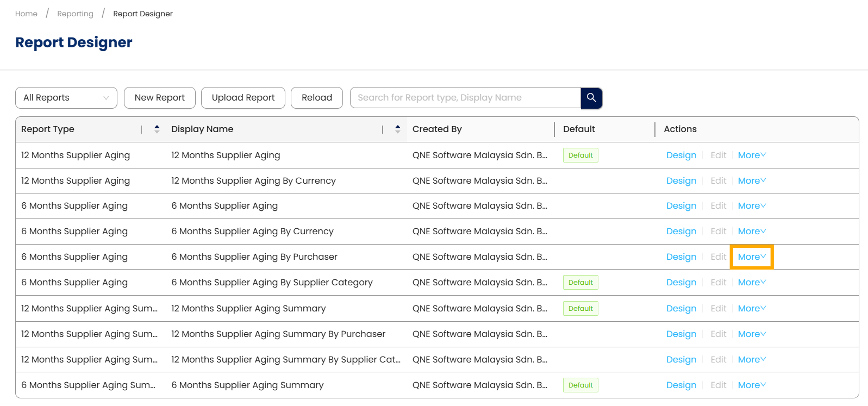The width and height of the screenshot is (868, 406).
Task: Expand More for 12 Months Supplier Aging Summary
Action: 752,308
